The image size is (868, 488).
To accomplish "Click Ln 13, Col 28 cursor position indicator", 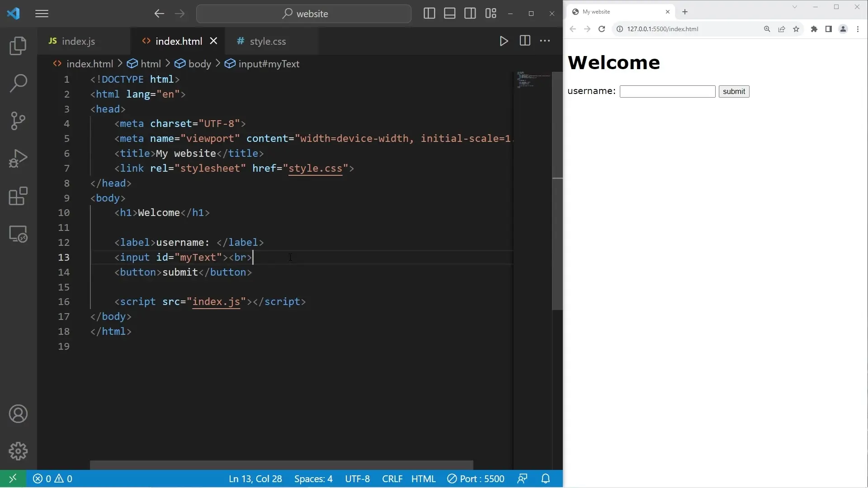I will click(255, 479).
